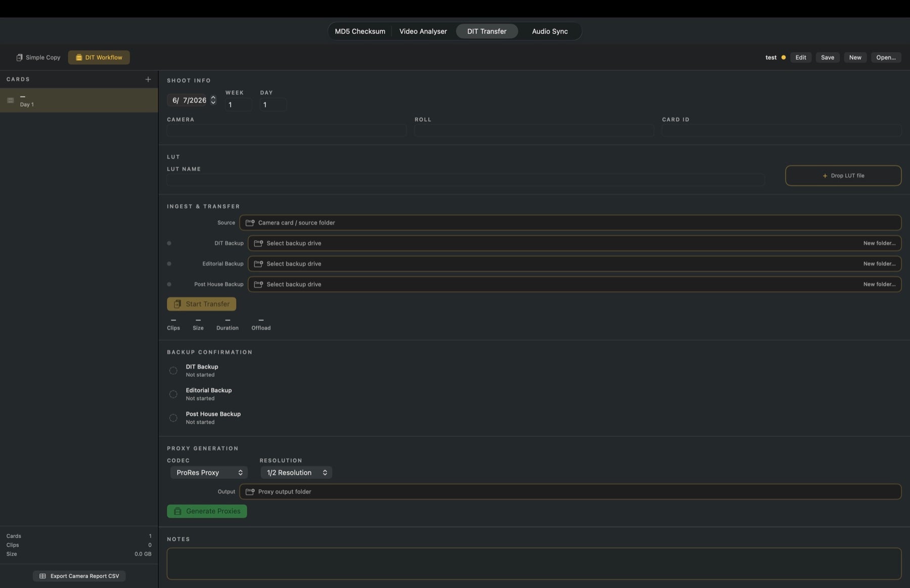
Task: Open the 1/2 Resolution dropdown
Action: [x=296, y=472]
